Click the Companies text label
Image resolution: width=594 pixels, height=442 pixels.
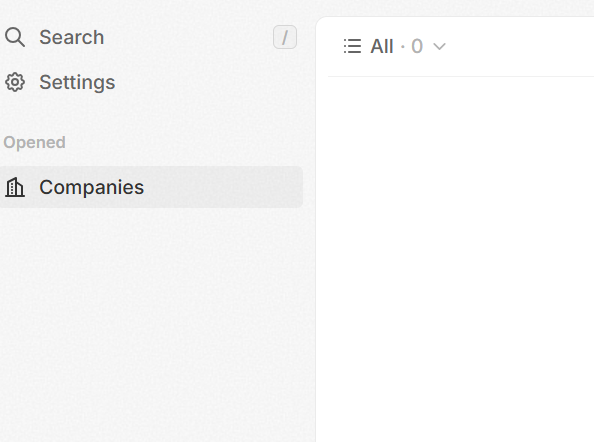(x=92, y=187)
